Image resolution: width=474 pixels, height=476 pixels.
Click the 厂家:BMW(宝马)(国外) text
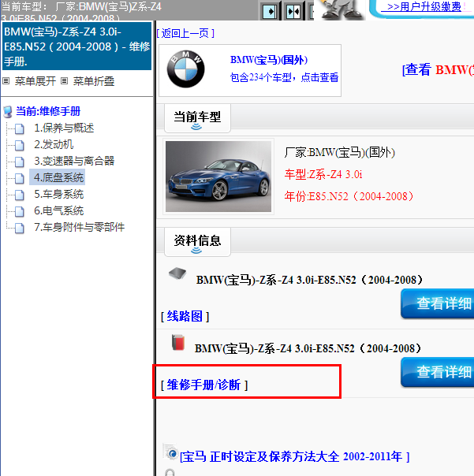pyautogui.click(x=339, y=152)
